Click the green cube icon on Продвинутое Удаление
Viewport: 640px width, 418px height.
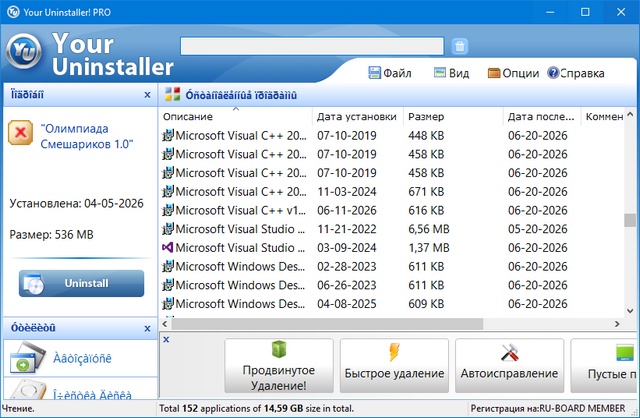click(x=279, y=349)
